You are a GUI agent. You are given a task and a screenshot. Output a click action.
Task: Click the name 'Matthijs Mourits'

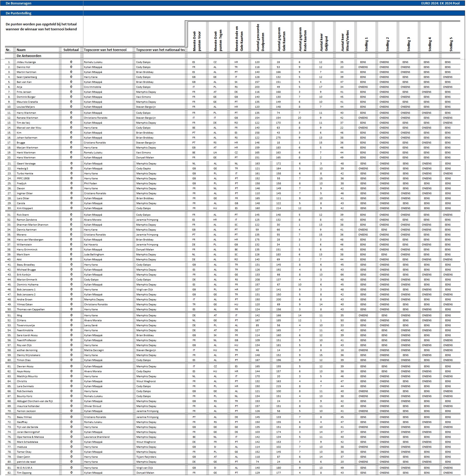[x=27, y=376]
